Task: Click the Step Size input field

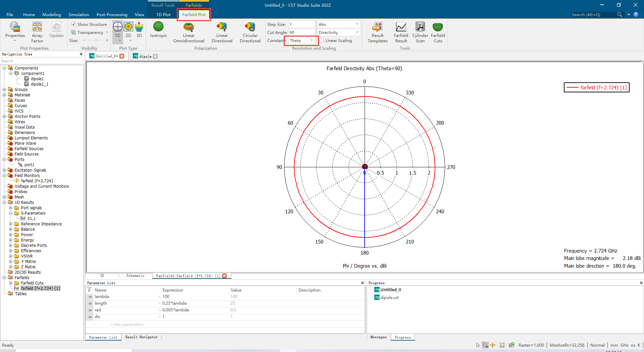Action: [302, 24]
